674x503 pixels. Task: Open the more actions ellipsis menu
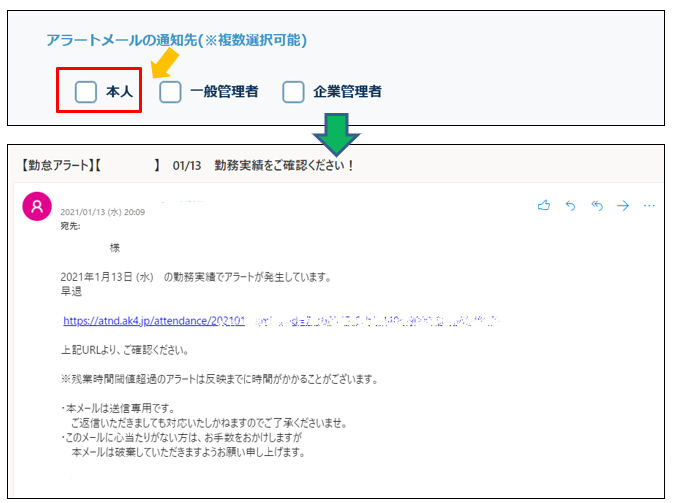(x=649, y=206)
